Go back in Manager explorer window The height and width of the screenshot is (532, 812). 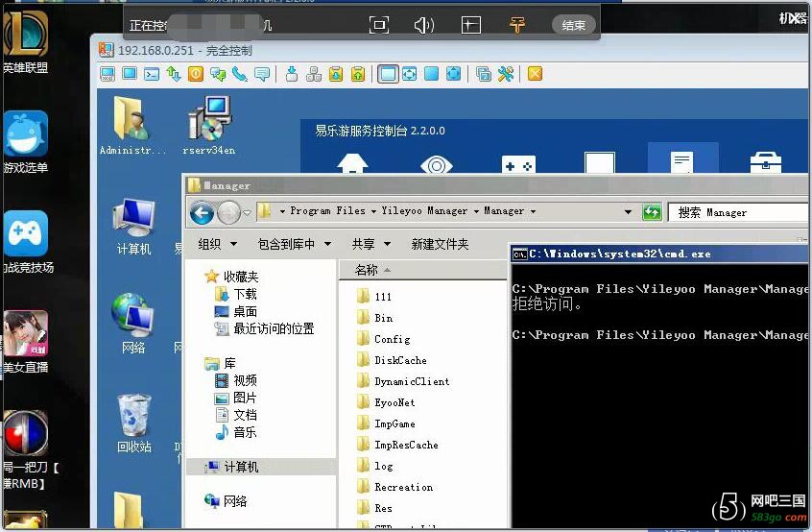click(x=202, y=212)
